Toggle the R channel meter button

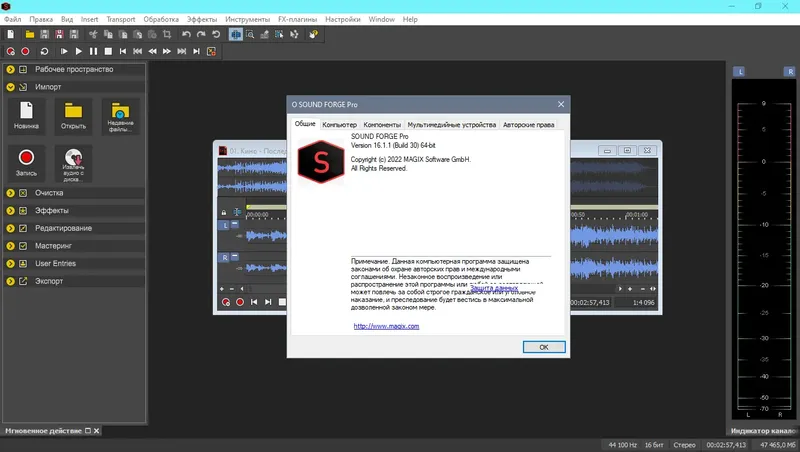pos(790,71)
